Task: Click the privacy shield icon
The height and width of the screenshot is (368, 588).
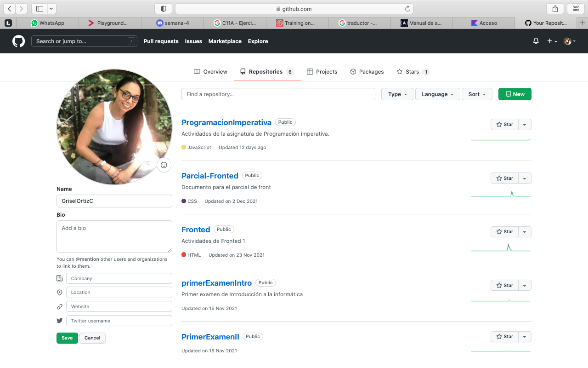Action: click(163, 9)
